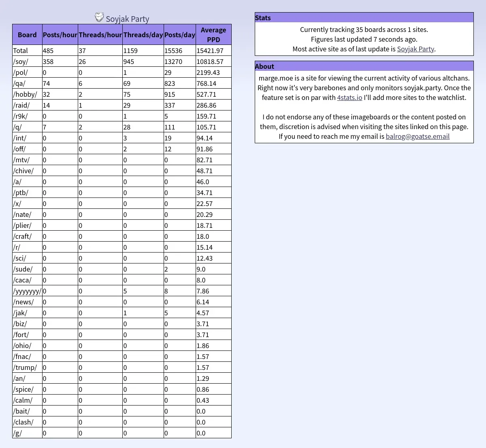Select the /sude/ board cell
This screenshot has height=448, width=486.
[x=27, y=269]
